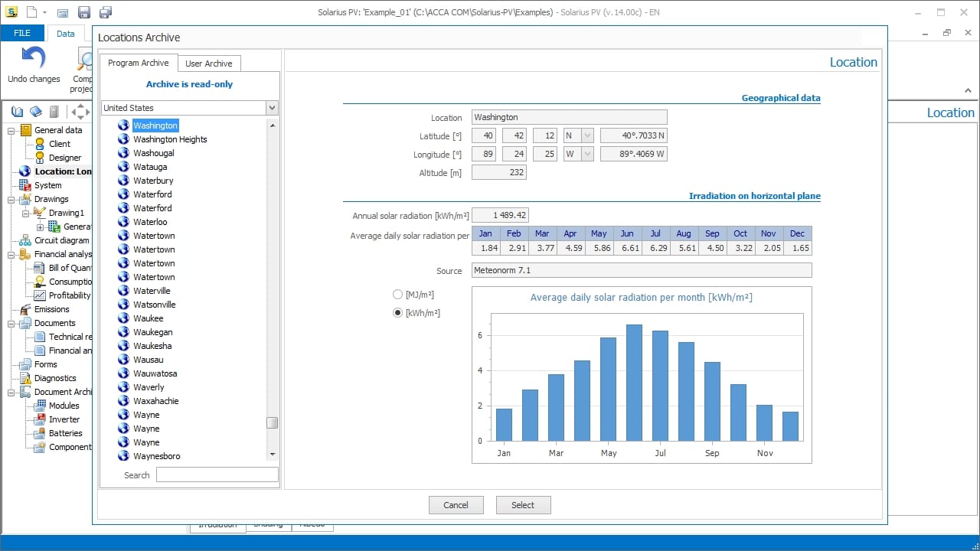Image resolution: width=980 pixels, height=551 pixels.
Task: Switch to the User Archive tab
Action: (x=209, y=64)
